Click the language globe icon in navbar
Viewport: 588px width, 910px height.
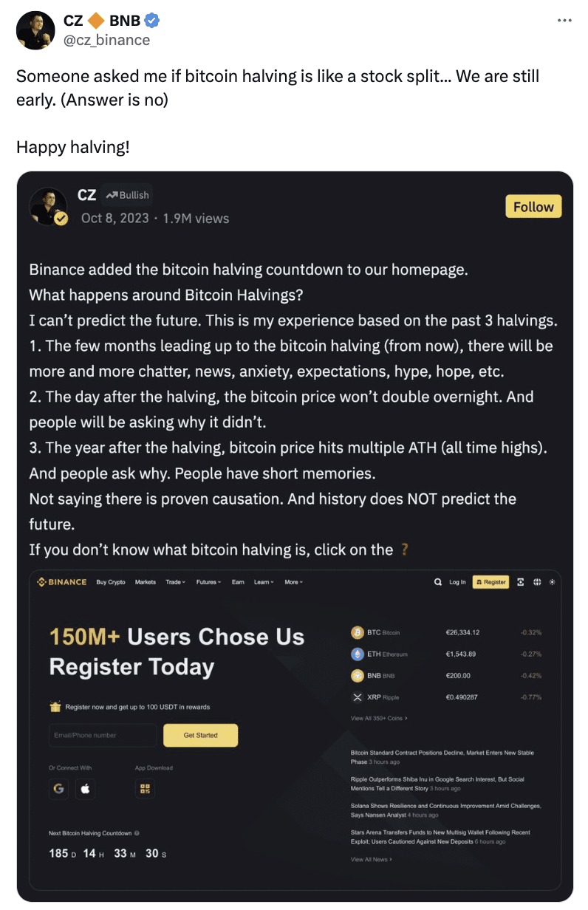[x=538, y=582]
